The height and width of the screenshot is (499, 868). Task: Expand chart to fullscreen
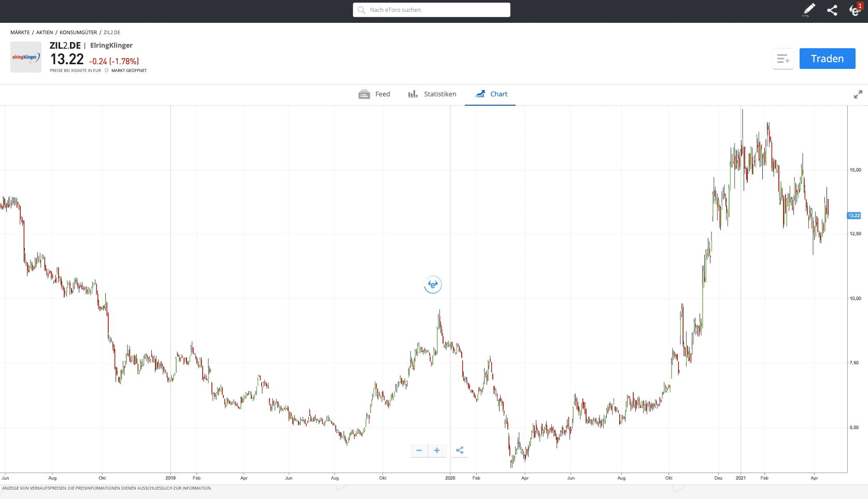tap(858, 94)
